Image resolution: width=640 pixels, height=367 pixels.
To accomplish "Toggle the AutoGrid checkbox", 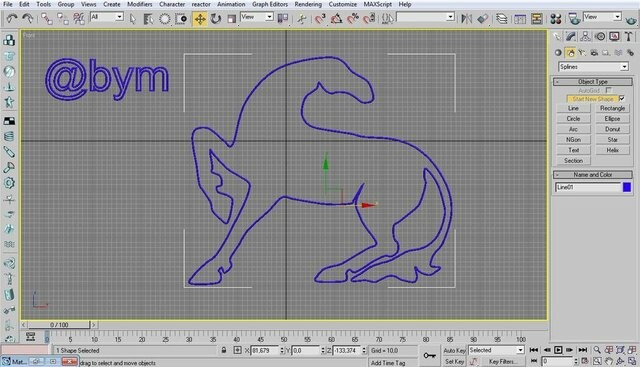I will pos(609,90).
